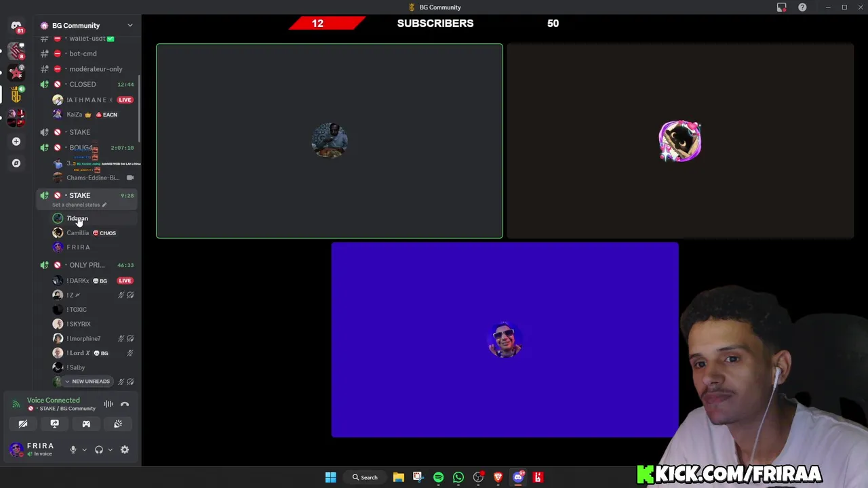Screen dimensions: 868x488
Task: Join the BOUG4 voice channel
Action: click(x=87, y=148)
